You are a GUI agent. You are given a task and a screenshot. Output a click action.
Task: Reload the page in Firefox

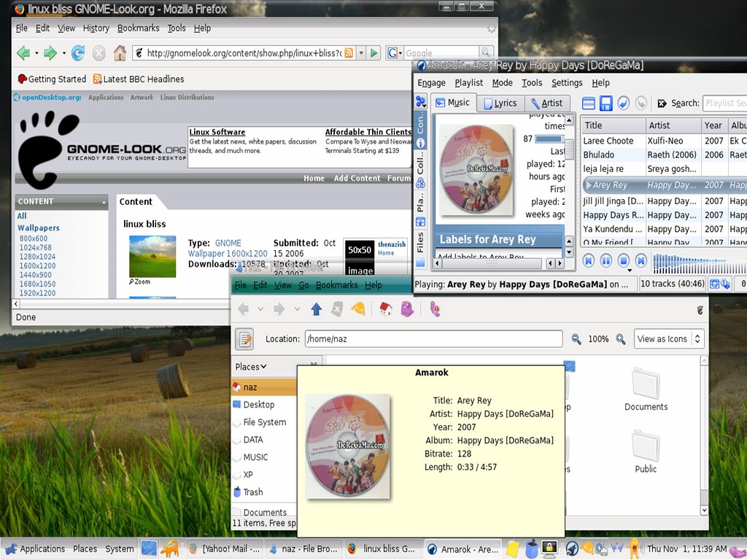pyautogui.click(x=78, y=52)
